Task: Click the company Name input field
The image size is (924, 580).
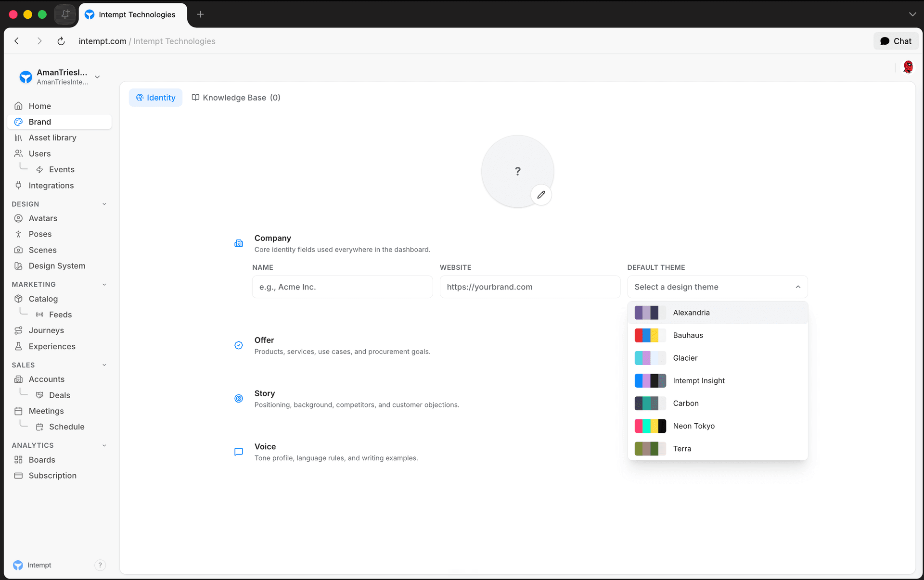Action: [x=342, y=287]
